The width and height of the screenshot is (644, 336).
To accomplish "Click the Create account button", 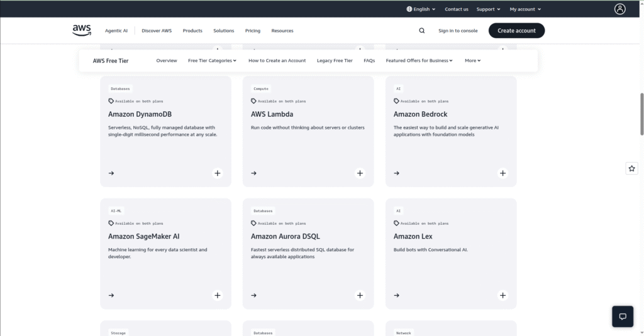I will (516, 30).
